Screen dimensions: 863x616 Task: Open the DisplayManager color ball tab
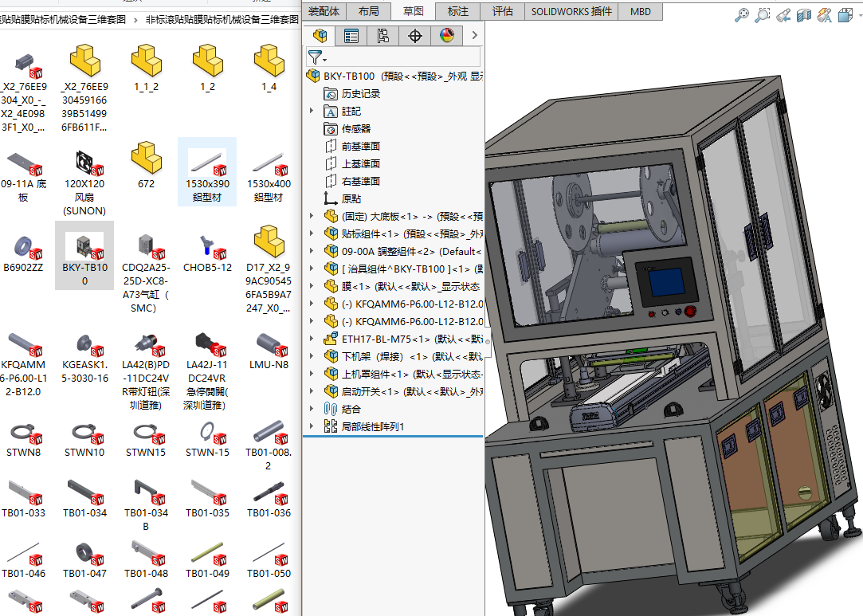446,35
